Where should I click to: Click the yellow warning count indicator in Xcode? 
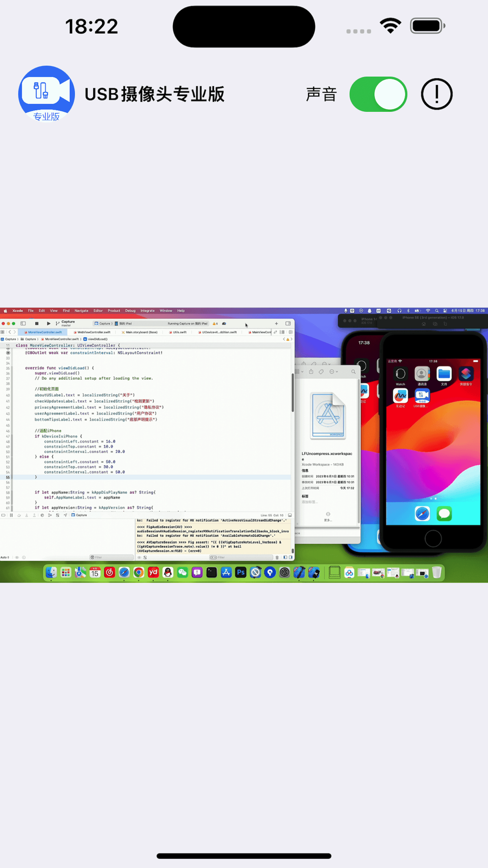(215, 323)
